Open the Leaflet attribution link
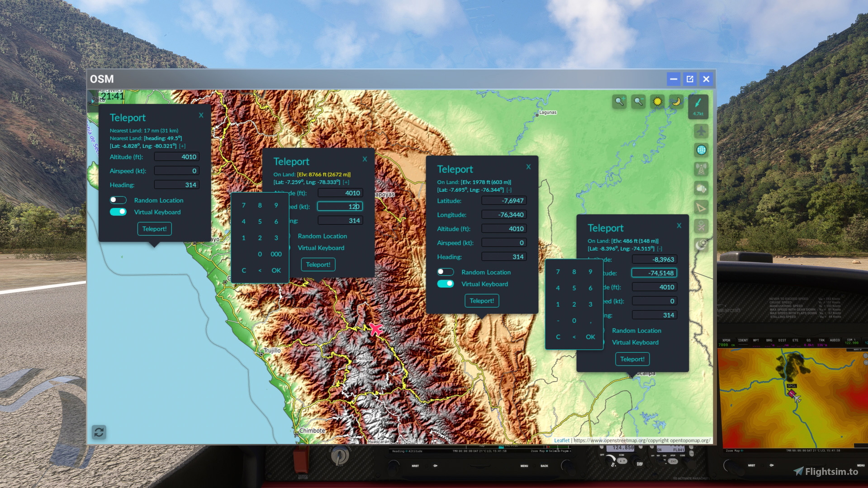The height and width of the screenshot is (488, 868). coord(562,440)
